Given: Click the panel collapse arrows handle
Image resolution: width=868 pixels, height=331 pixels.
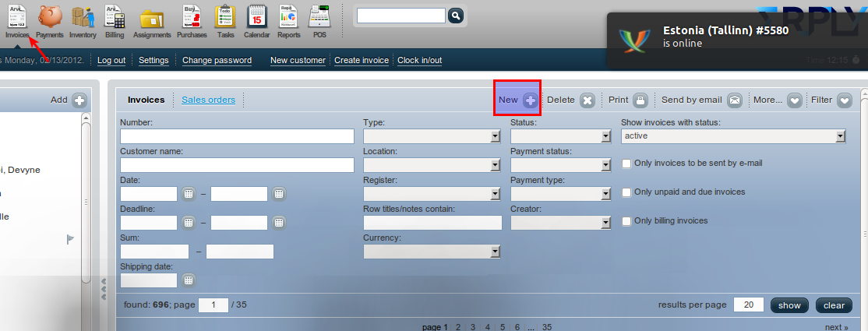Looking at the screenshot, I should (x=104, y=290).
